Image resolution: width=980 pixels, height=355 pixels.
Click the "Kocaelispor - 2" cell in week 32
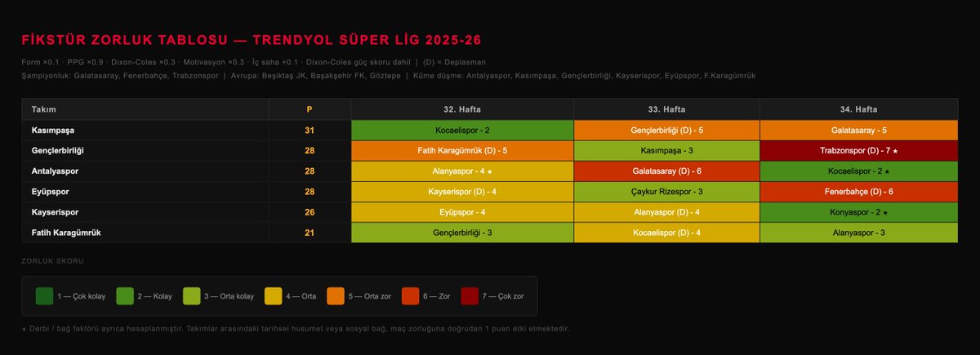[462, 131]
